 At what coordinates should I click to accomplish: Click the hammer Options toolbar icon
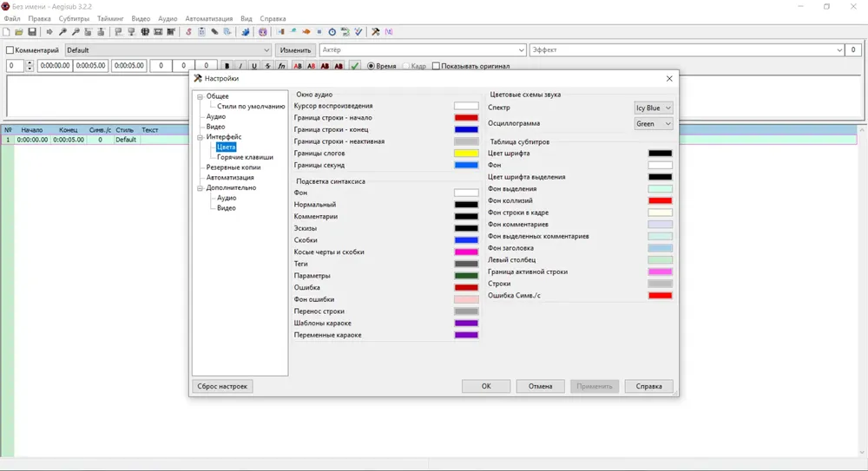[x=375, y=32]
